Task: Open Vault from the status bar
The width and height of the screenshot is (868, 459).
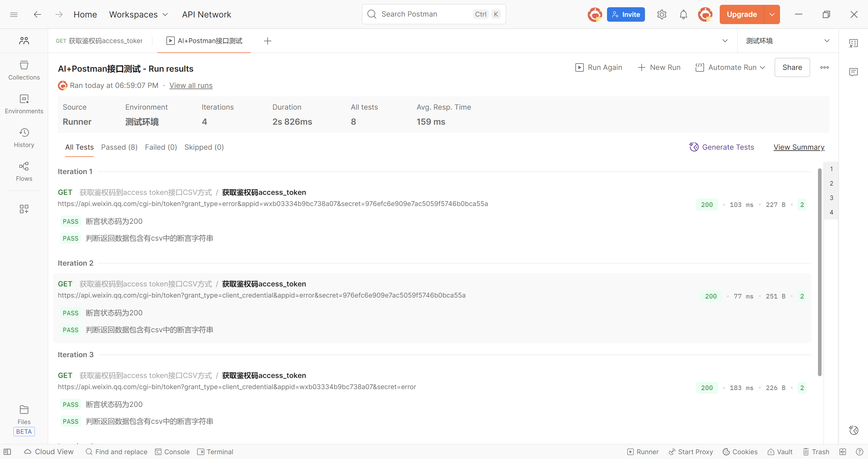Action: 780,452
